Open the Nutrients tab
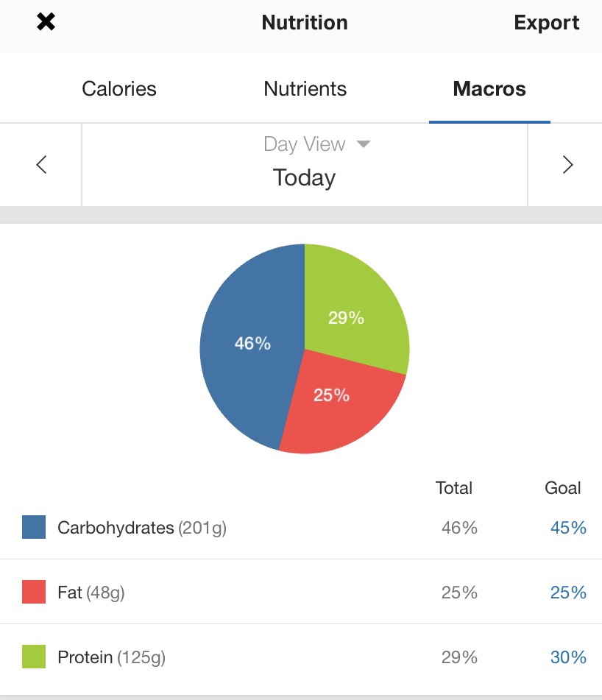Screen dimensions: 602x700 pyautogui.click(x=305, y=89)
